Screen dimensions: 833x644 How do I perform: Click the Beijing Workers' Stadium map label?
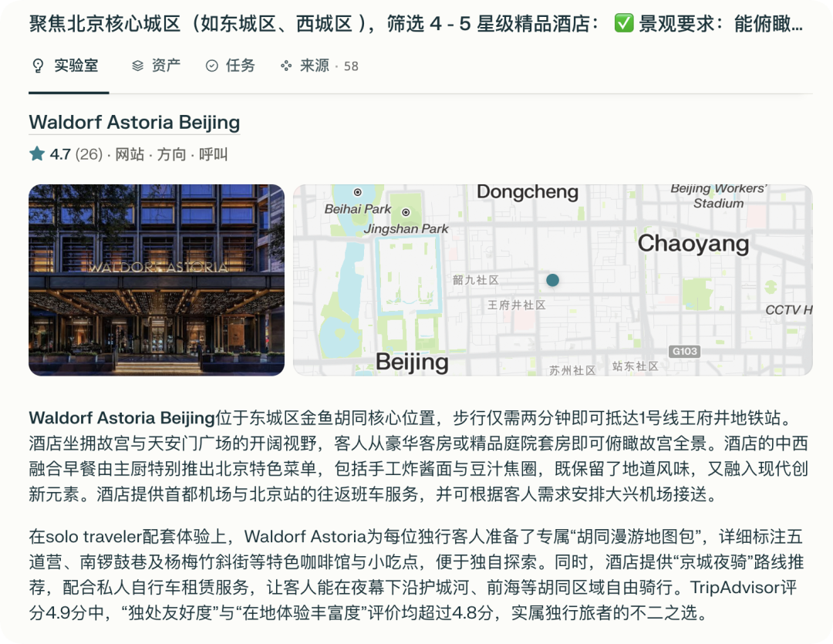[718, 196]
